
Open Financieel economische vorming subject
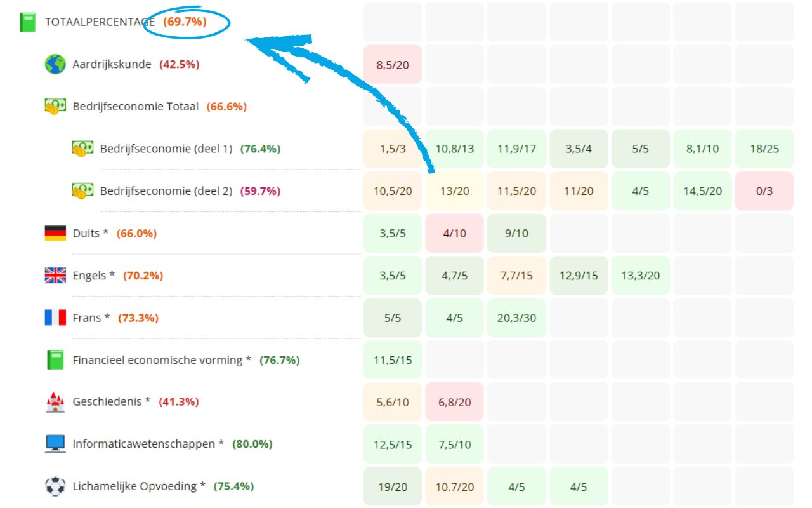162,360
